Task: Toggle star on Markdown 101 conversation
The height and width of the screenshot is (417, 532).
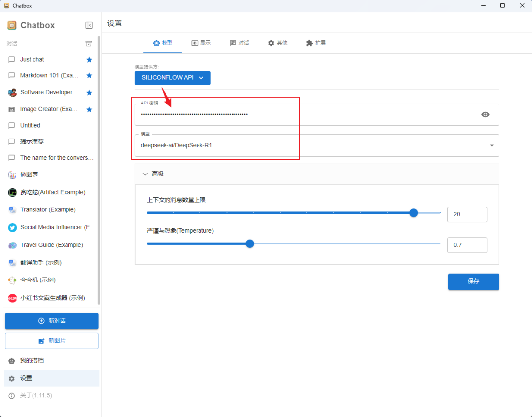Action: (x=89, y=75)
